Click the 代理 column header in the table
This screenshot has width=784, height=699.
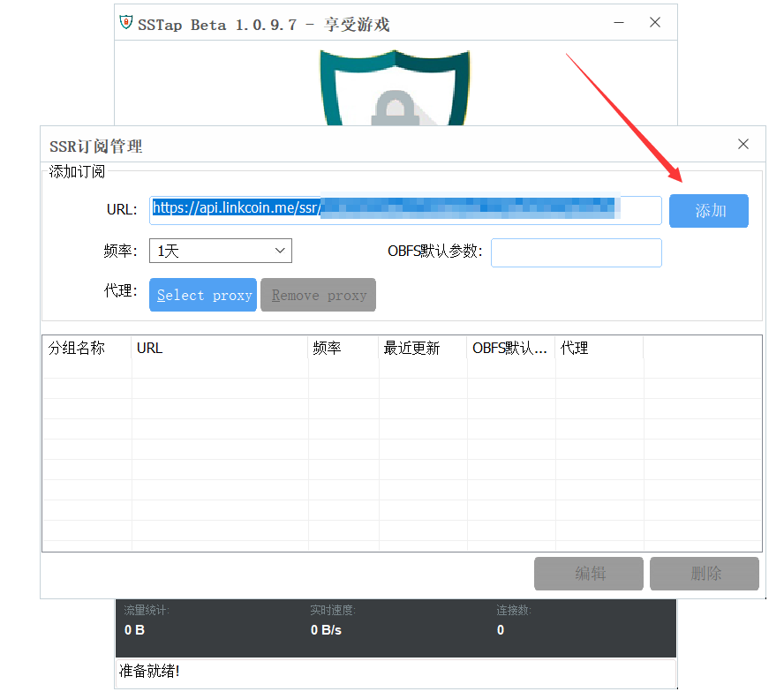coord(599,348)
